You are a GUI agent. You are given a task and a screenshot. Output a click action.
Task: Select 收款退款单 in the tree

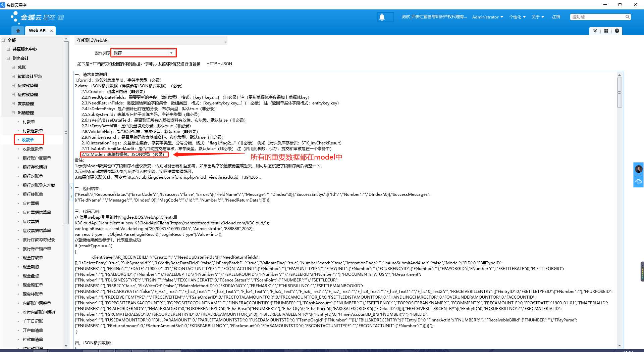coord(33,149)
